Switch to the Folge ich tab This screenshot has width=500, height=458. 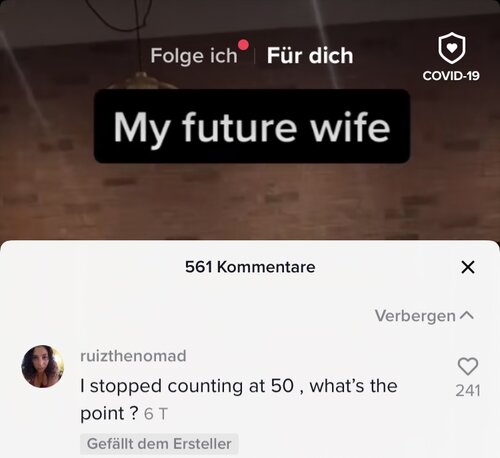(x=194, y=55)
